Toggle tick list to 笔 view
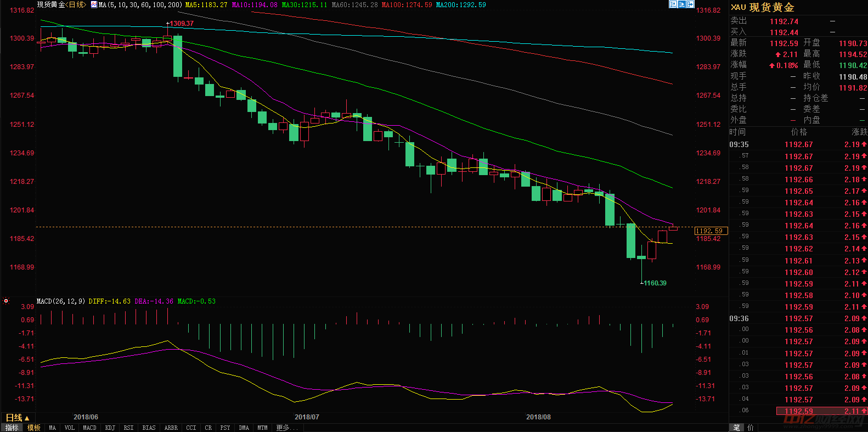Screen dimensions: 868x432 [736, 428]
